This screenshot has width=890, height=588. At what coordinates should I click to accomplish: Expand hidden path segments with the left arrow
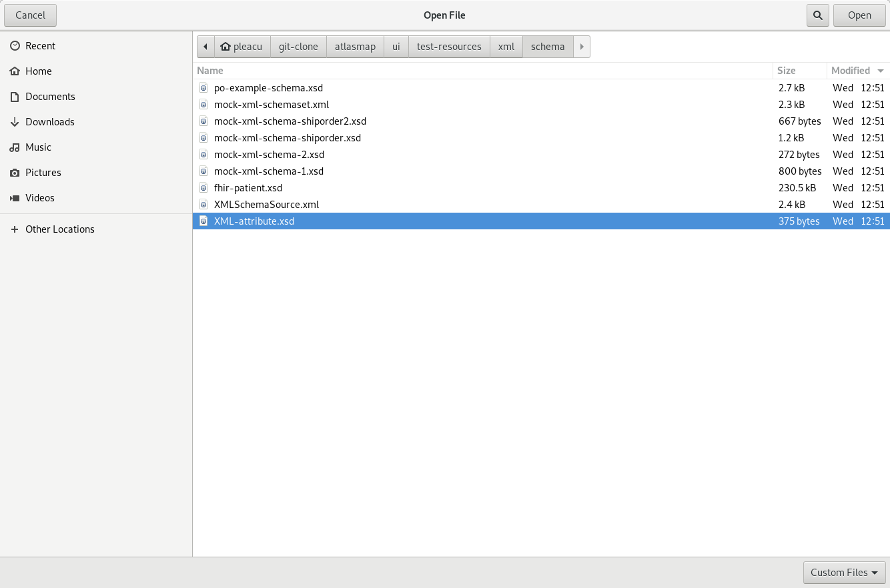205,46
